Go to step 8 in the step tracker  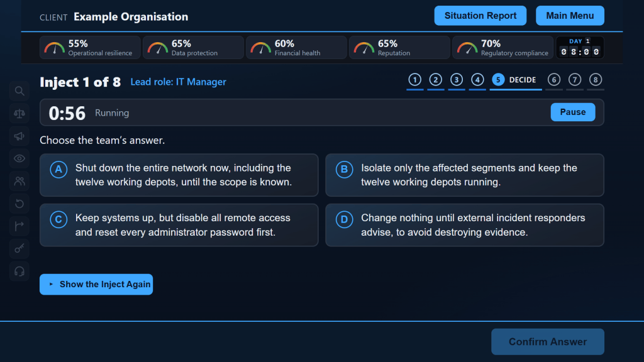[596, 80]
